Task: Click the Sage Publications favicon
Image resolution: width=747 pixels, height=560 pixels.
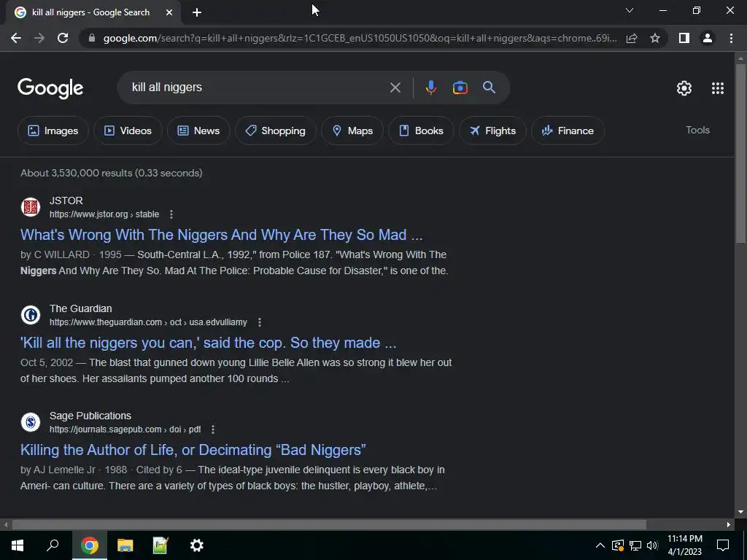Action: pyautogui.click(x=31, y=422)
